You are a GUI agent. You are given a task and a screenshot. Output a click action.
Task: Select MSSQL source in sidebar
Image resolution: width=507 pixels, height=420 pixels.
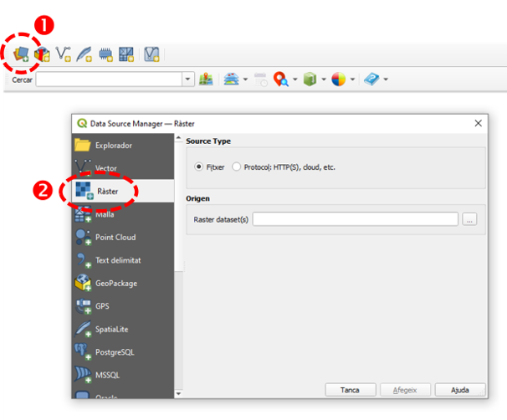(123, 375)
